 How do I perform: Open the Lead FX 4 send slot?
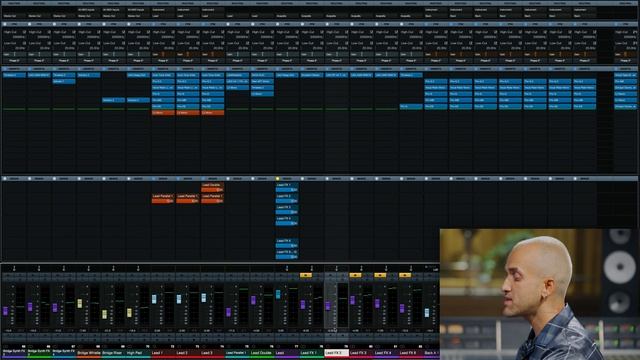click(x=287, y=221)
